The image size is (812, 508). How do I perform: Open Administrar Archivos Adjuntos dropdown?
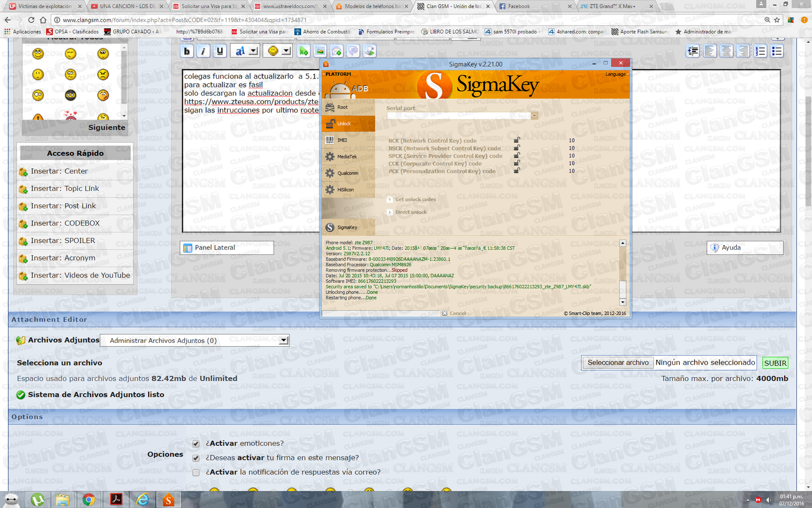[195, 341]
